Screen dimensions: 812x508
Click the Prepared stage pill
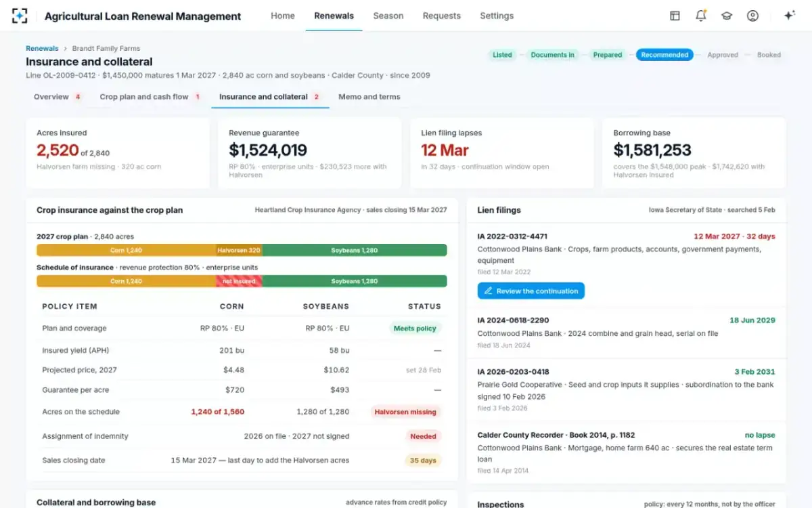(608, 55)
